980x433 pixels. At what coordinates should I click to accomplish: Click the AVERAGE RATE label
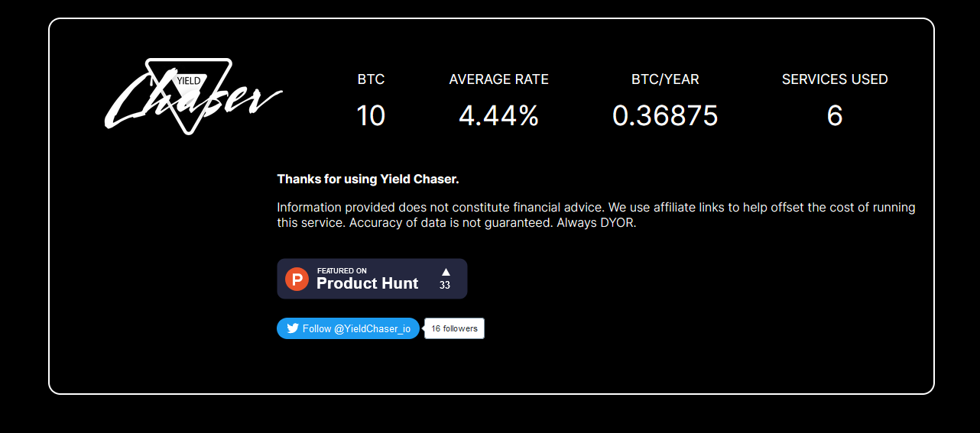tap(498, 79)
